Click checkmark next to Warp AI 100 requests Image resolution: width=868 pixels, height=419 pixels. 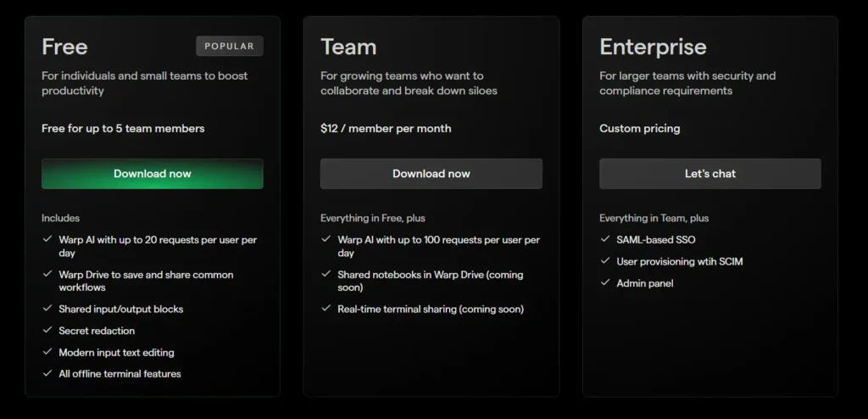326,240
